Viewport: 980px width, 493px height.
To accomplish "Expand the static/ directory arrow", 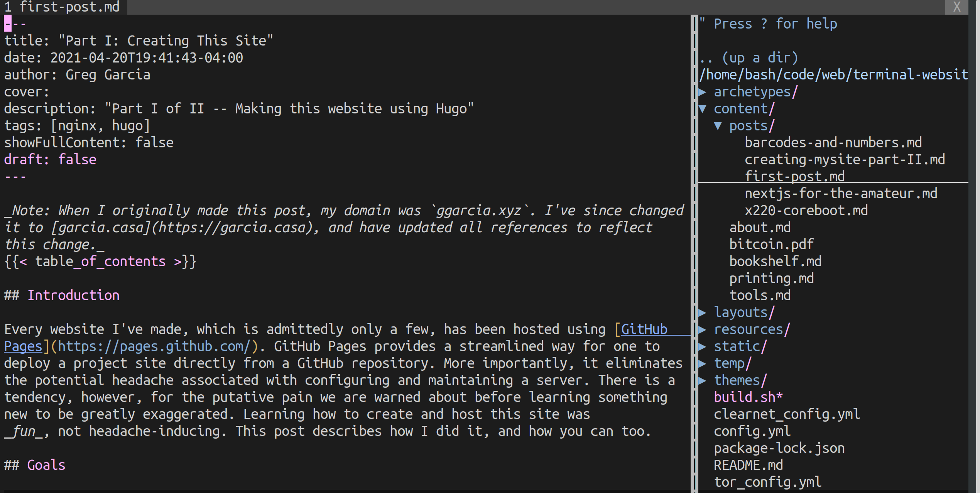I will 703,346.
